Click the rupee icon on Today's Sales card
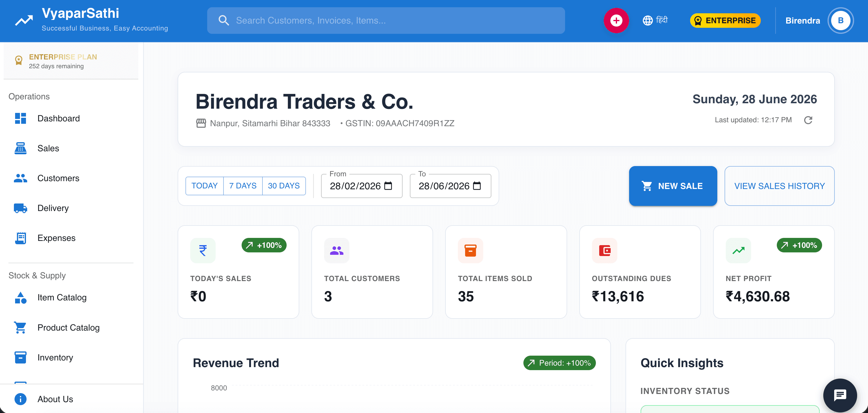Viewport: 868px width, 413px height. pyautogui.click(x=203, y=251)
